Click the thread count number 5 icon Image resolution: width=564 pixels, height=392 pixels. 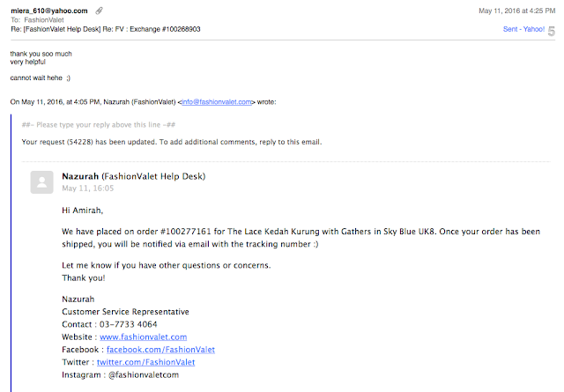click(552, 32)
